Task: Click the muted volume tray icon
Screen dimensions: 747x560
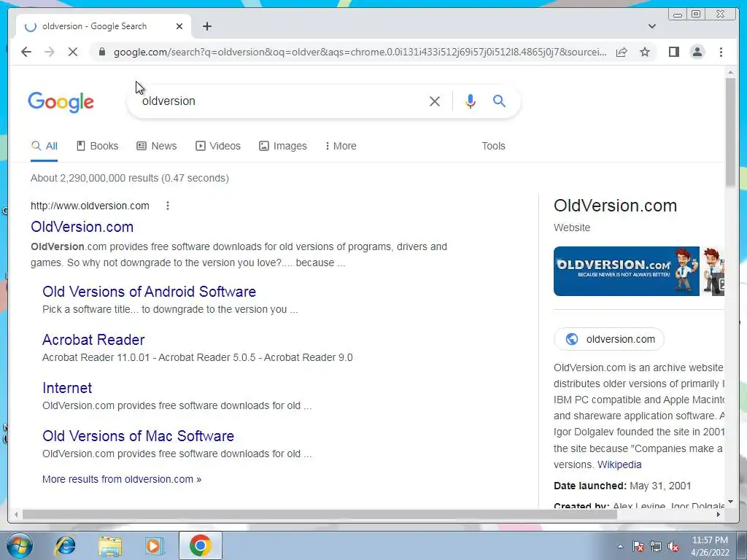Action: click(673, 546)
